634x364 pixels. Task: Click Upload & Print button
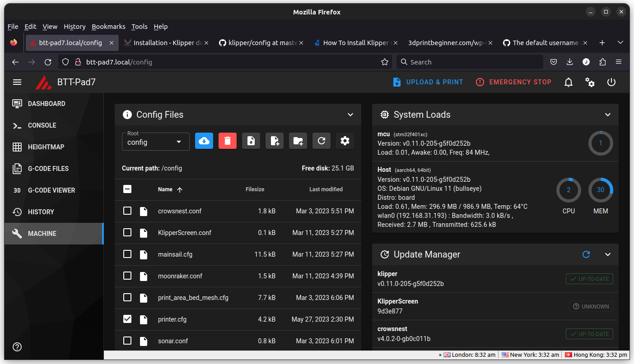tap(428, 82)
